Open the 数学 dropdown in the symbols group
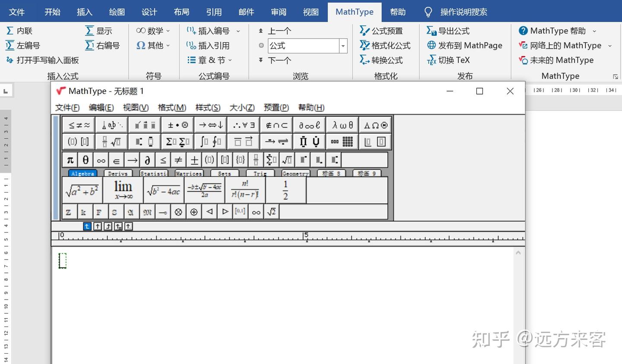The image size is (622, 364). click(x=152, y=30)
